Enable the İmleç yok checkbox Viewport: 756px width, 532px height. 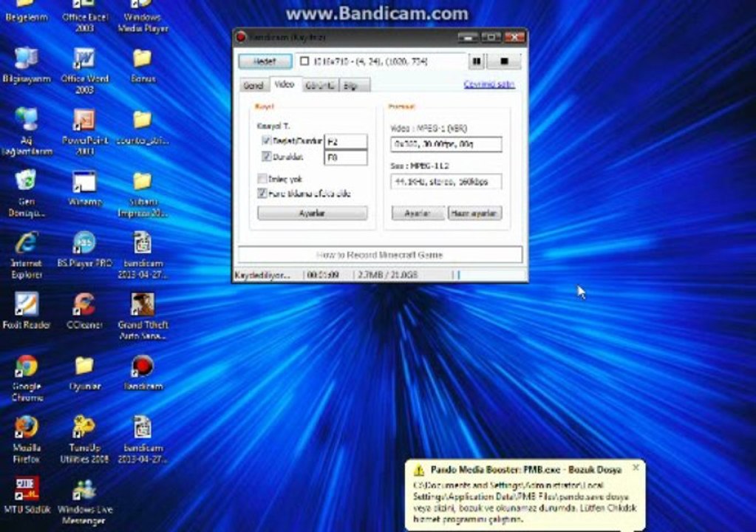point(262,179)
